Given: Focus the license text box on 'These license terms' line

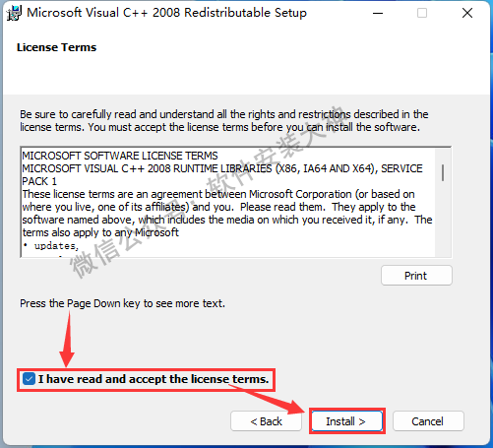Looking at the screenshot, I should point(218,194).
